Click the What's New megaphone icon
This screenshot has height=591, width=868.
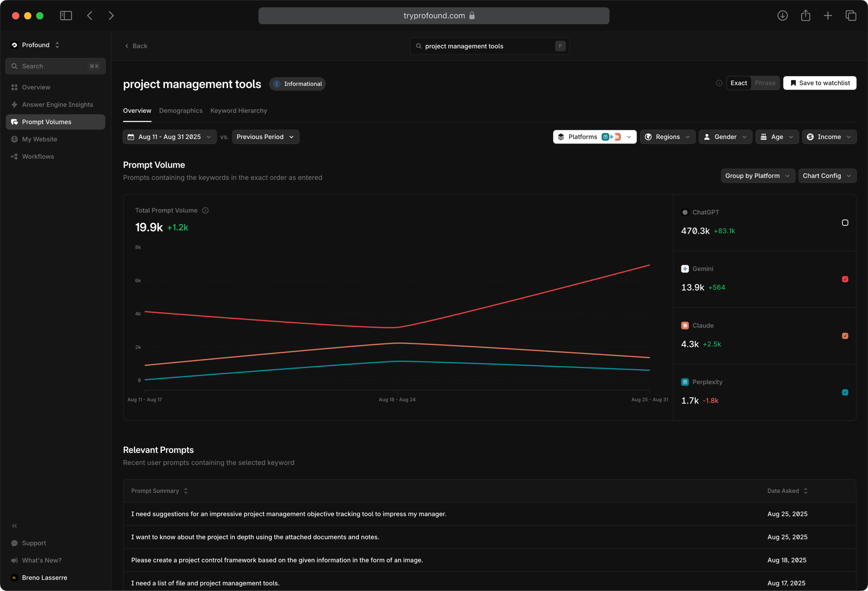pyautogui.click(x=14, y=560)
